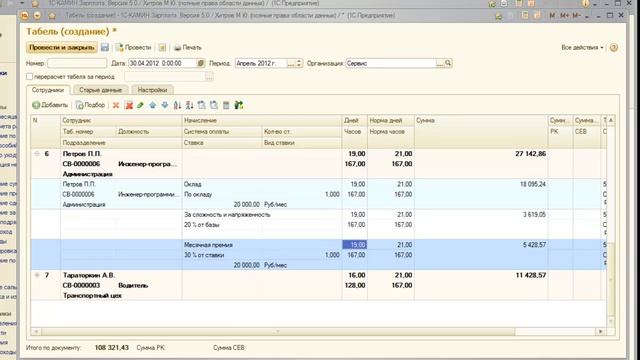Click the green link icon in Табель title bar
Screen dimensions: 640x360
498,16
